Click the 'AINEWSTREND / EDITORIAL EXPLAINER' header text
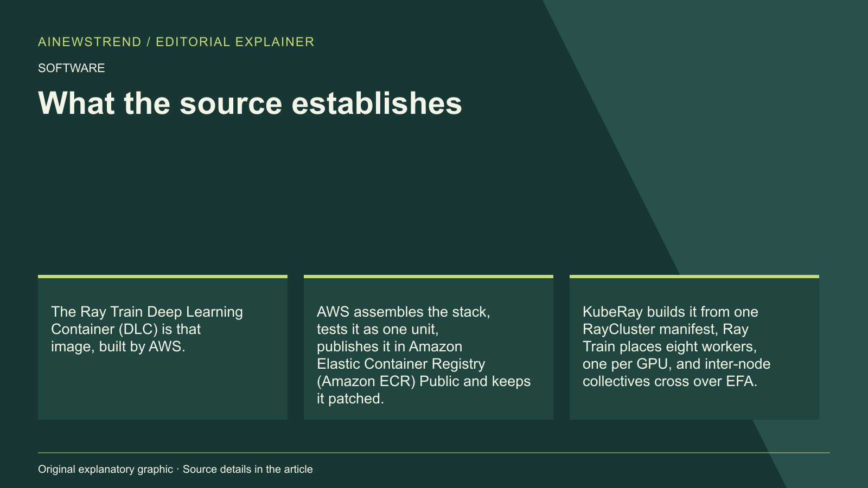Image resolution: width=868 pixels, height=488 pixels. point(176,42)
